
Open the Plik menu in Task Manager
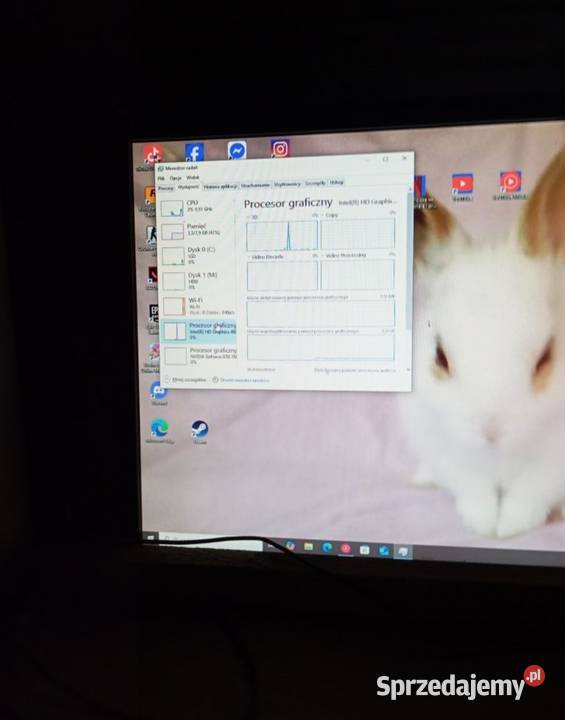161,179
